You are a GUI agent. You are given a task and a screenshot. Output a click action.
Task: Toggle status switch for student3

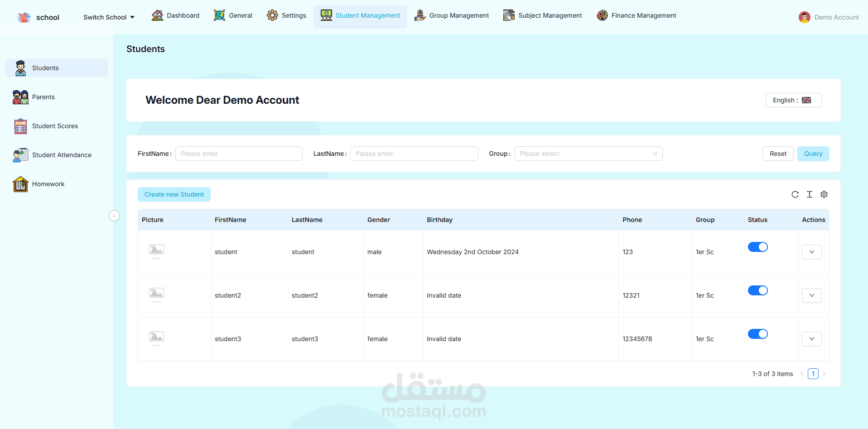[x=758, y=334]
